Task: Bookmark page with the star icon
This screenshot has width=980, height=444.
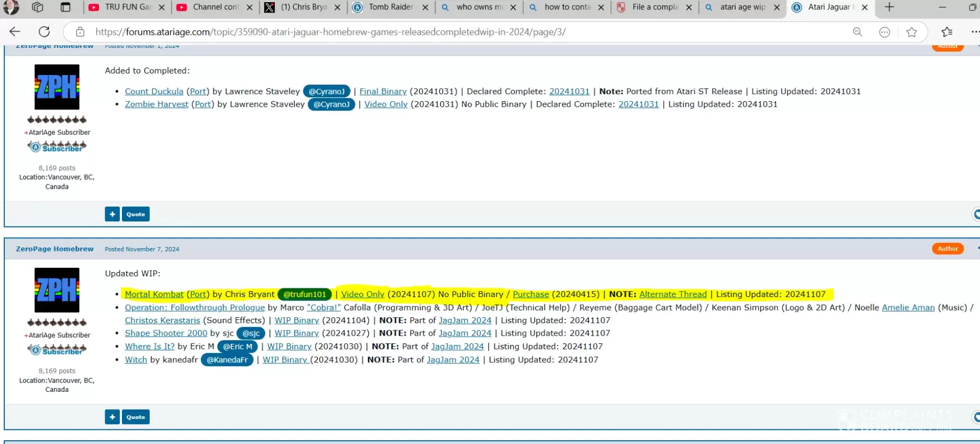Action: (x=911, y=32)
